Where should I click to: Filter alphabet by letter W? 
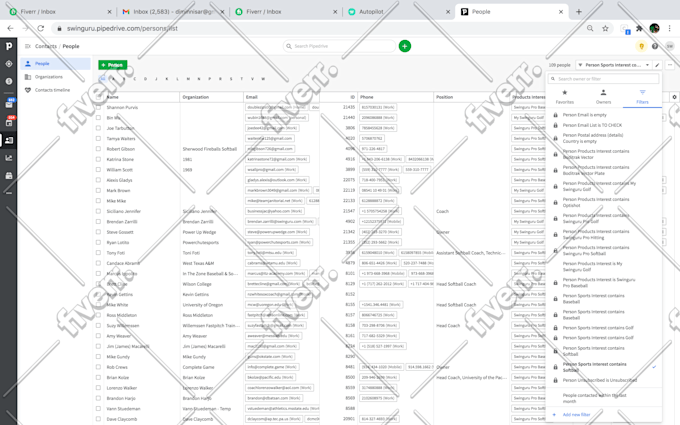click(263, 79)
